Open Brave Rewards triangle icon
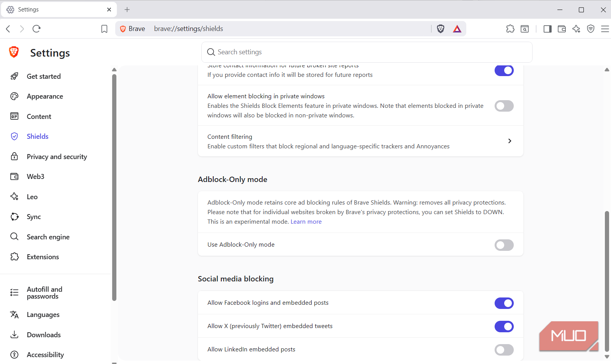Image resolution: width=611 pixels, height=364 pixels. click(x=457, y=29)
